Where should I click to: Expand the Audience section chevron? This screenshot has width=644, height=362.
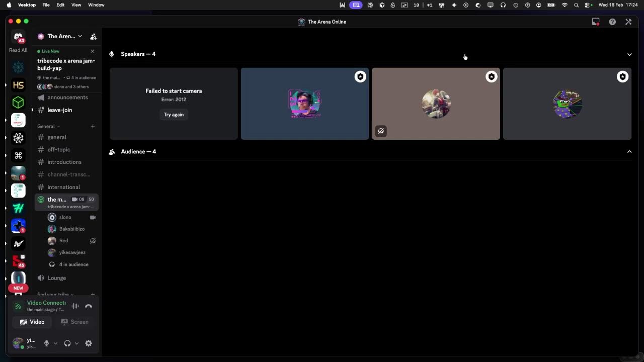[629, 152]
